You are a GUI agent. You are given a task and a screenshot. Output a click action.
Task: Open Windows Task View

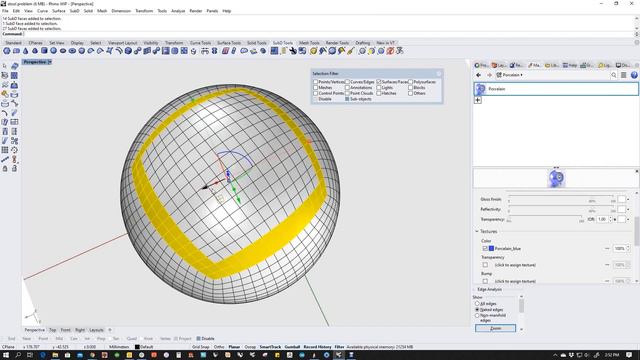pyautogui.click(x=30, y=355)
